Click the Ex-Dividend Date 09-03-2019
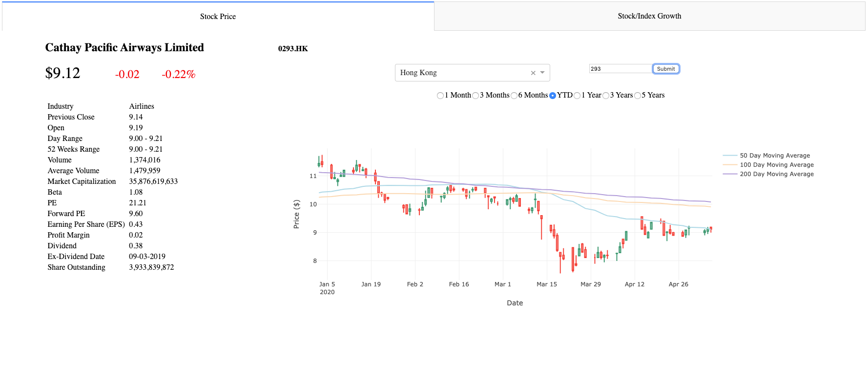 coord(147,257)
